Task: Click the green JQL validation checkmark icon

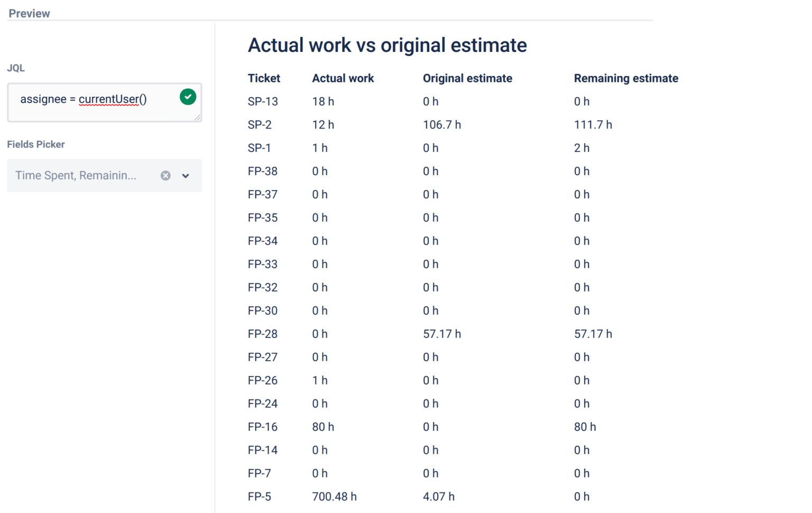Action: (188, 97)
